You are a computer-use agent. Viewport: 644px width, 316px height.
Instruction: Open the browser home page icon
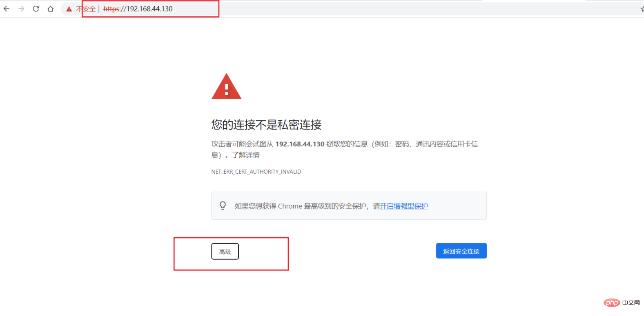click(x=51, y=9)
